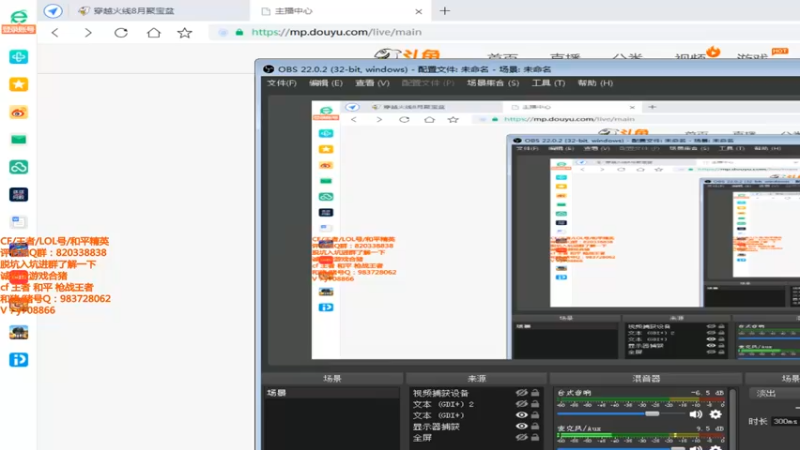Toggle lock on the 文本 (GDI+) 2 source
Screen dimensions: 800x450
coord(535,404)
